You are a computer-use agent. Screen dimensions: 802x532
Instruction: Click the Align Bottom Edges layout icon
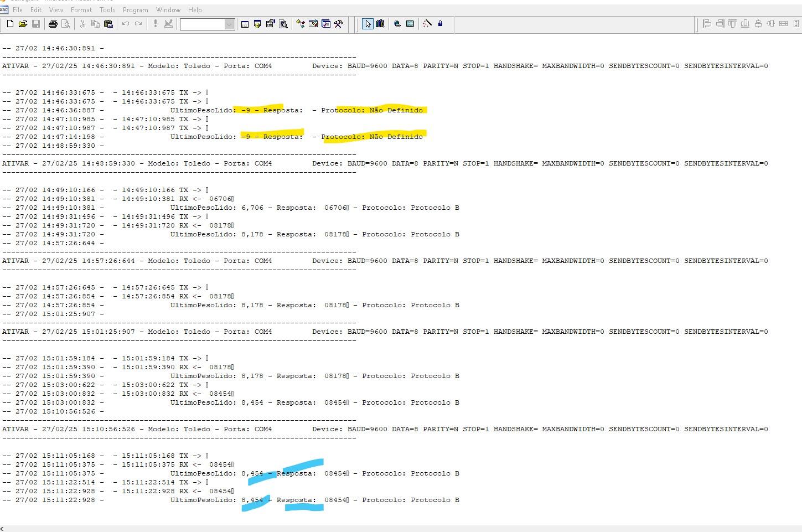(x=745, y=24)
